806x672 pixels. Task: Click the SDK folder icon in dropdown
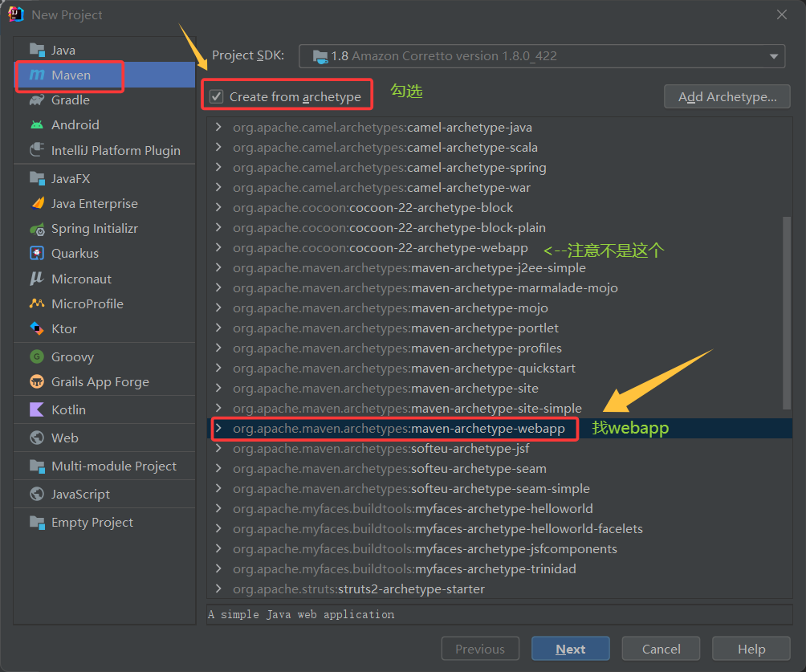point(320,56)
